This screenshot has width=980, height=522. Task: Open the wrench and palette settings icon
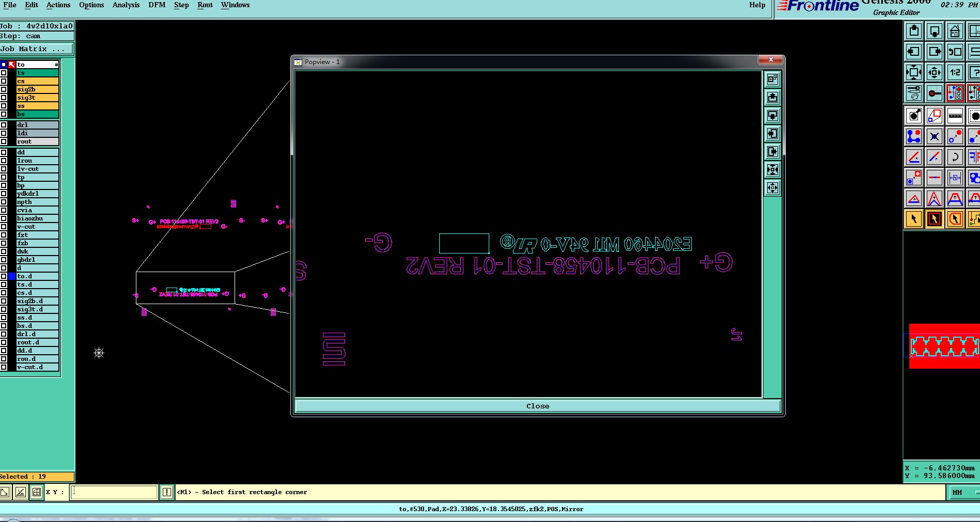click(x=914, y=93)
